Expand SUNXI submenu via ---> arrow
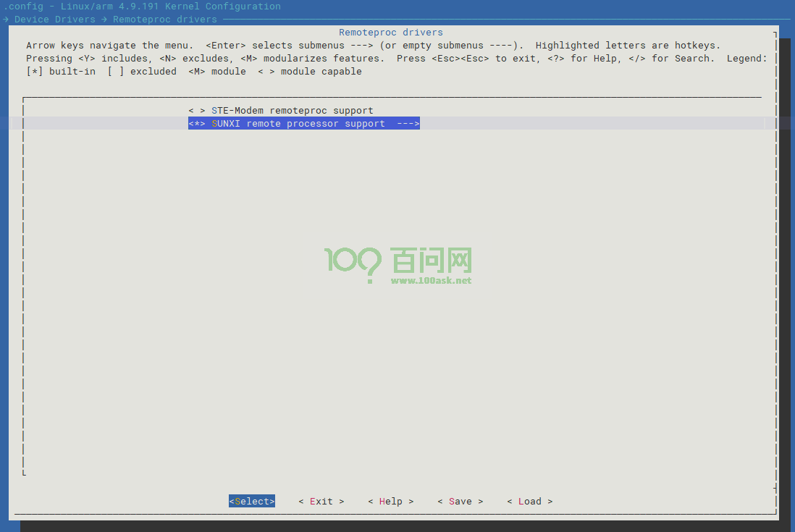Screen dimensions: 795x532 click(408, 124)
